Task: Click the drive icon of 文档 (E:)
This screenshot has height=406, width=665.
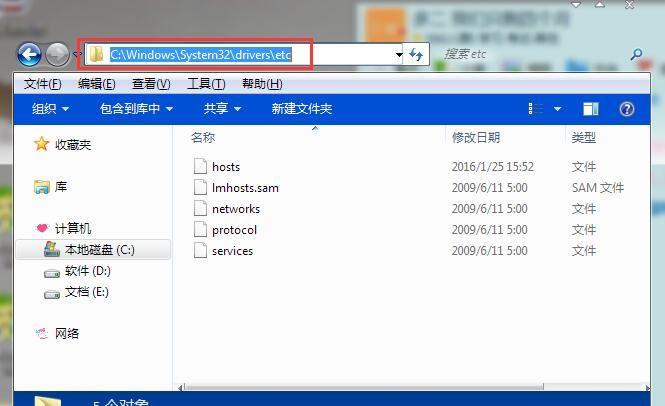Action: (x=52, y=294)
